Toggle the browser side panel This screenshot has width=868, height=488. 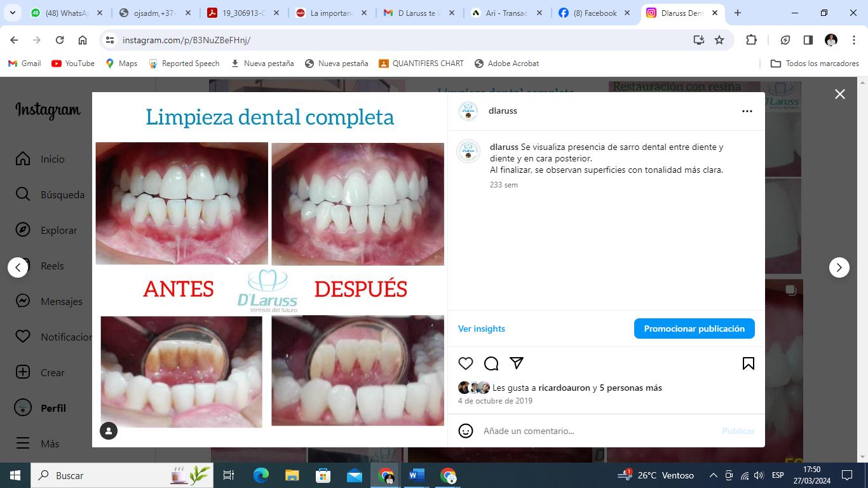(x=808, y=40)
